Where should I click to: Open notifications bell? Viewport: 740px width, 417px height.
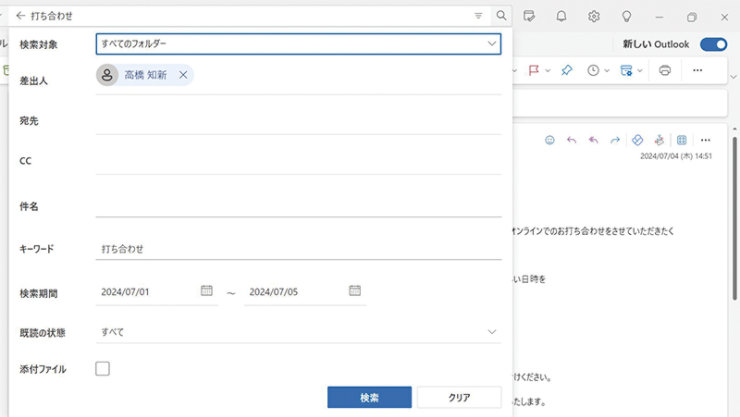click(x=561, y=16)
